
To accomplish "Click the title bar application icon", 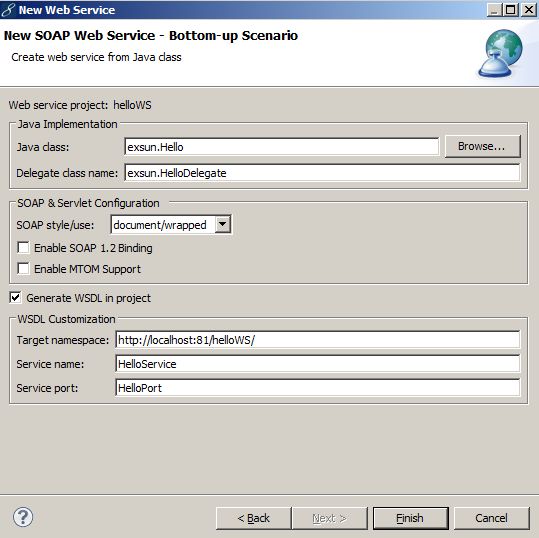I will coord(8,10).
